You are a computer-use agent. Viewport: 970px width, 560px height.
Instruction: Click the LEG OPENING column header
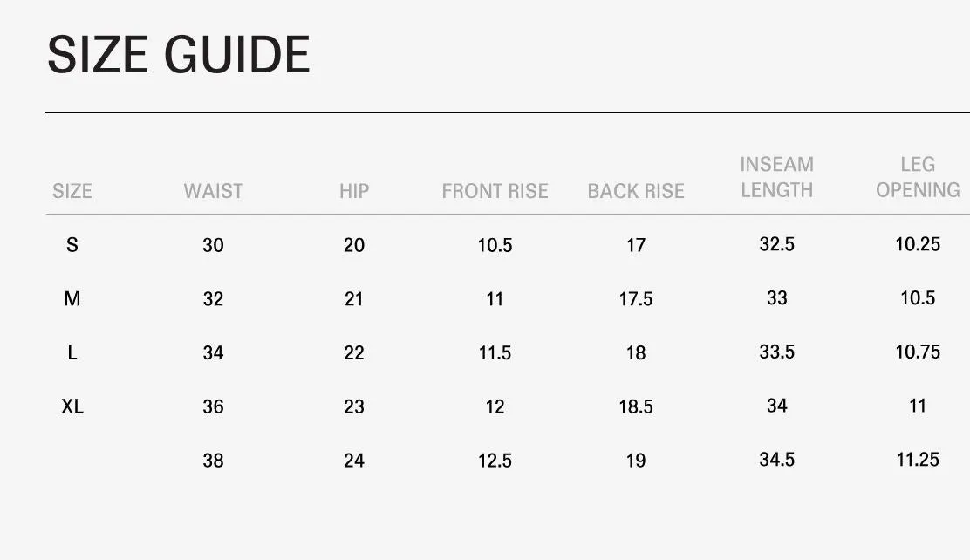pyautogui.click(x=918, y=177)
